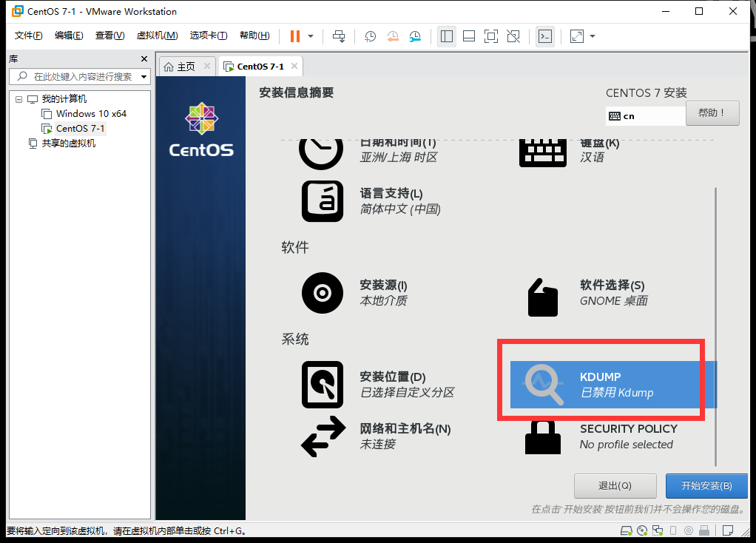Open KDUMP magnifier icon
This screenshot has height=543, width=756.
click(x=544, y=385)
